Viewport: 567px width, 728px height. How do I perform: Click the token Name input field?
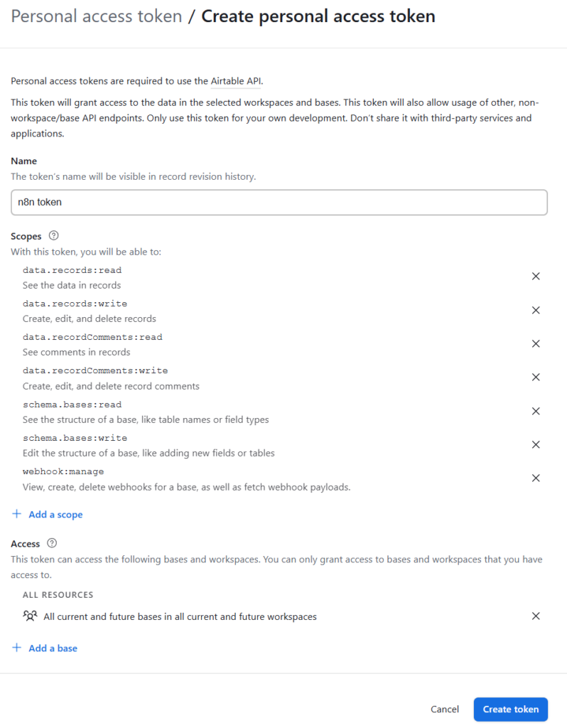[x=279, y=202]
